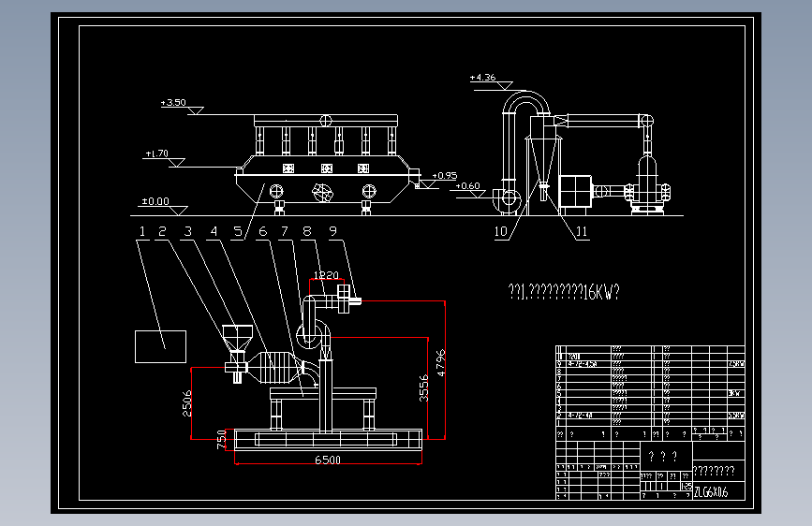Select part callout number 1

pyautogui.click(x=142, y=231)
